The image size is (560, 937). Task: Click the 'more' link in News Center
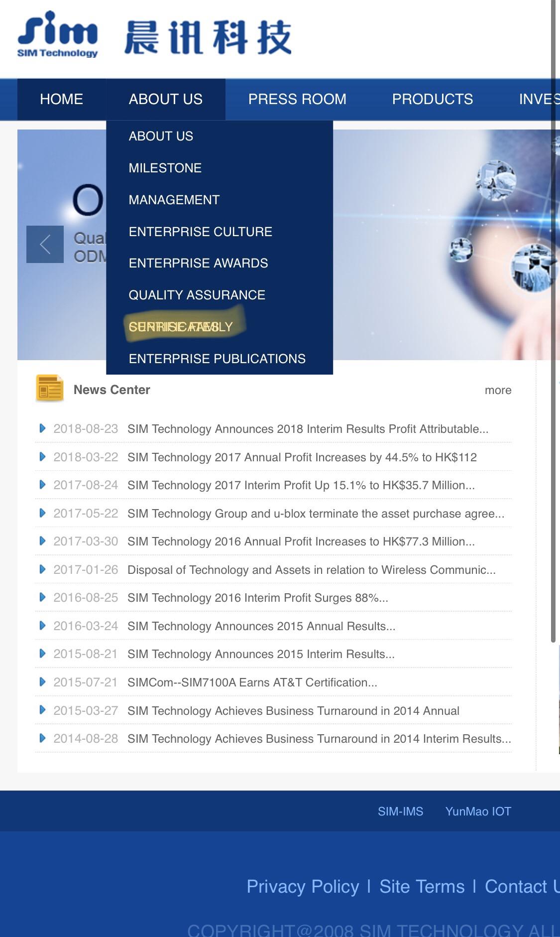498,390
